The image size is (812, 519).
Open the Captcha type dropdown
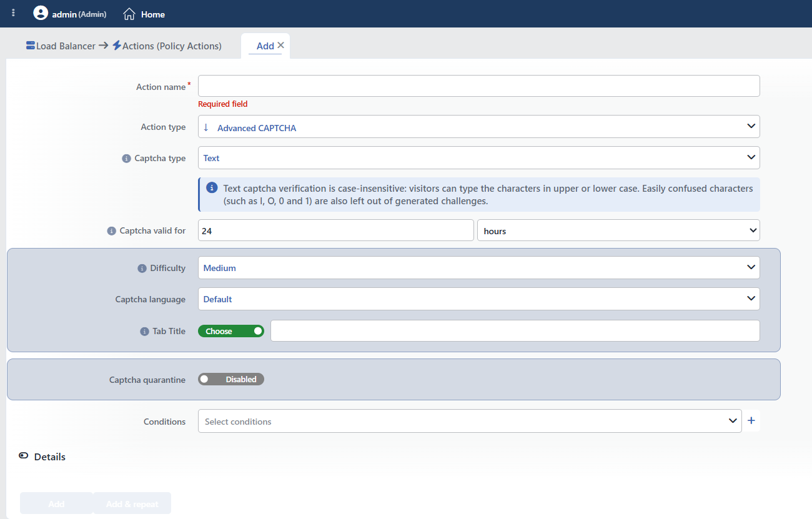pyautogui.click(x=479, y=158)
